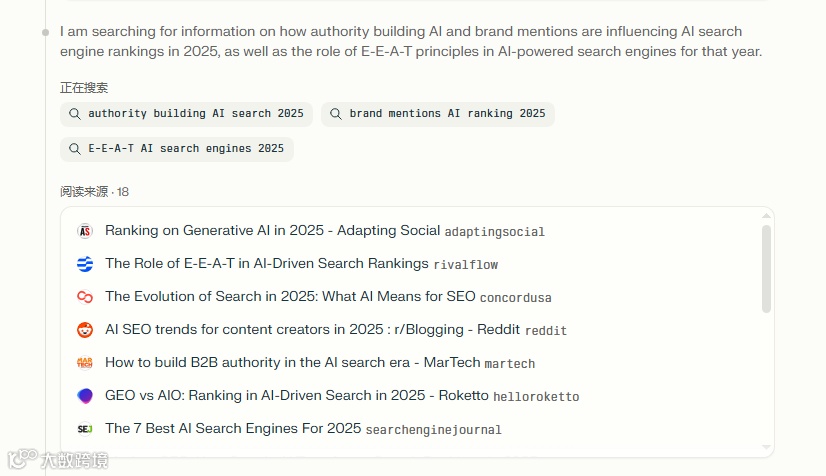This screenshot has height=476, width=826.
Task: Open 'The Role of E-E-A-T' source link
Action: click(x=266, y=264)
